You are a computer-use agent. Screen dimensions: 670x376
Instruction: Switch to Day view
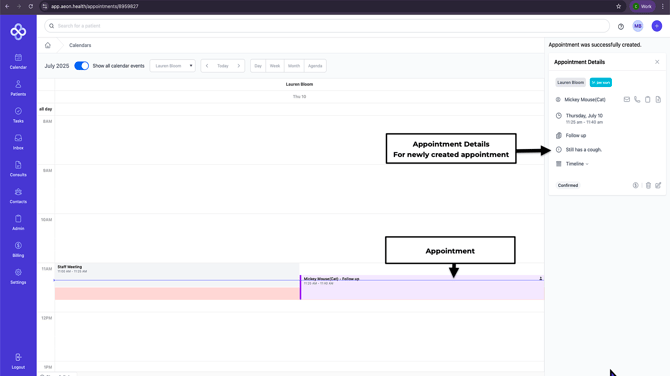(x=258, y=66)
